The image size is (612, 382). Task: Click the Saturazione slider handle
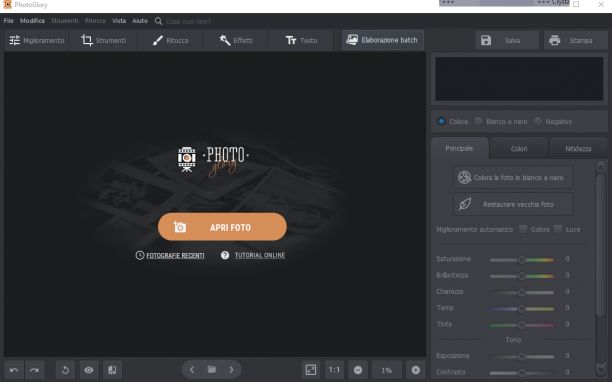521,259
